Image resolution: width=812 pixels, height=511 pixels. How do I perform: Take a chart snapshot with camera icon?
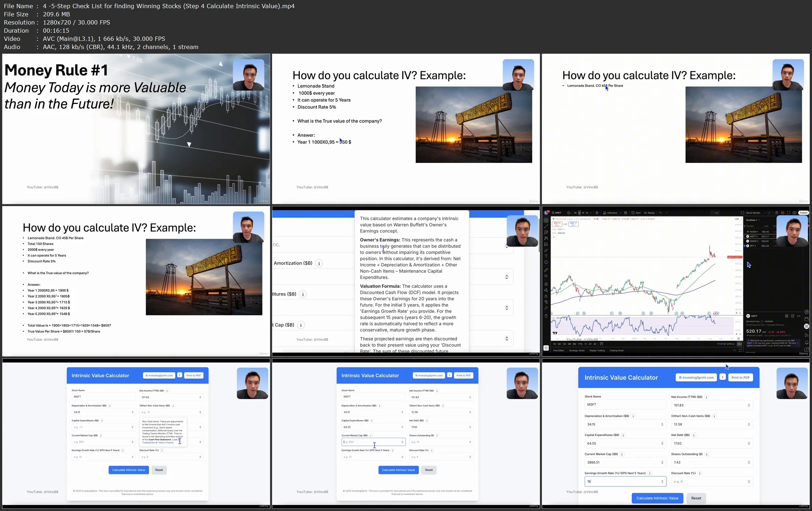(x=794, y=213)
